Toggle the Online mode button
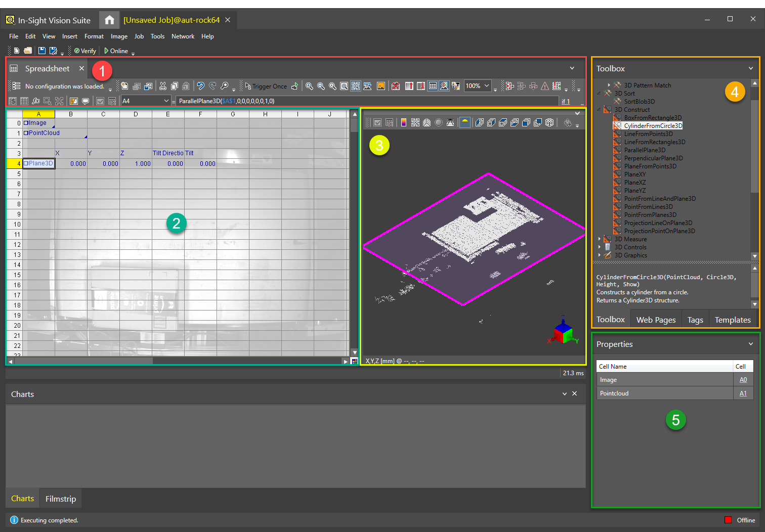The width and height of the screenshot is (765, 532). coord(116,51)
